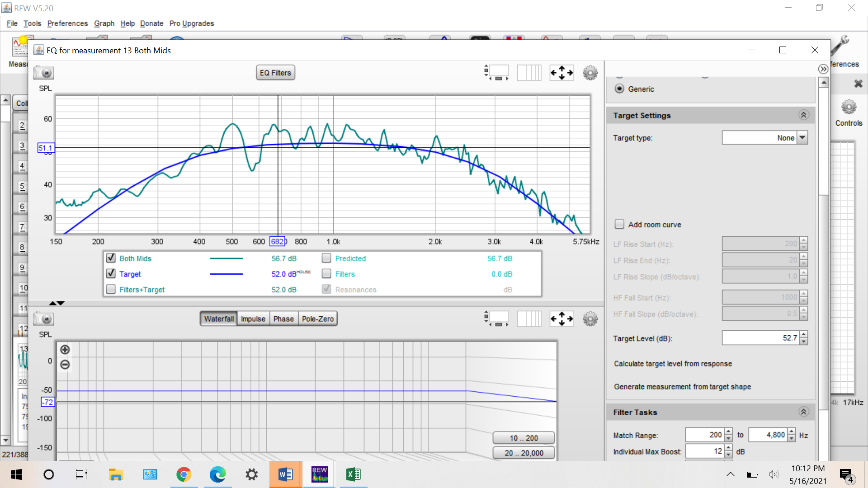Click the Target Level input field

(760, 338)
